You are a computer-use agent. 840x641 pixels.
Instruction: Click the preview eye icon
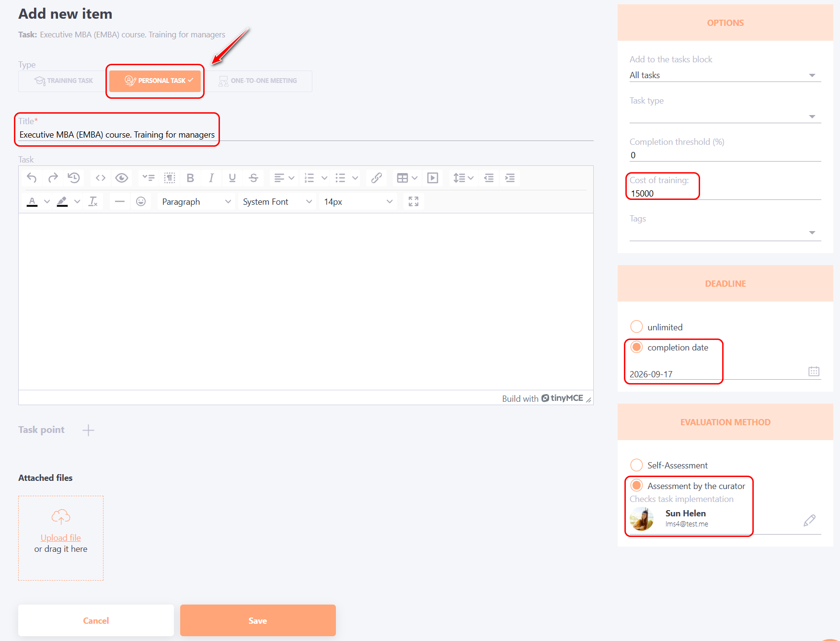(x=122, y=178)
